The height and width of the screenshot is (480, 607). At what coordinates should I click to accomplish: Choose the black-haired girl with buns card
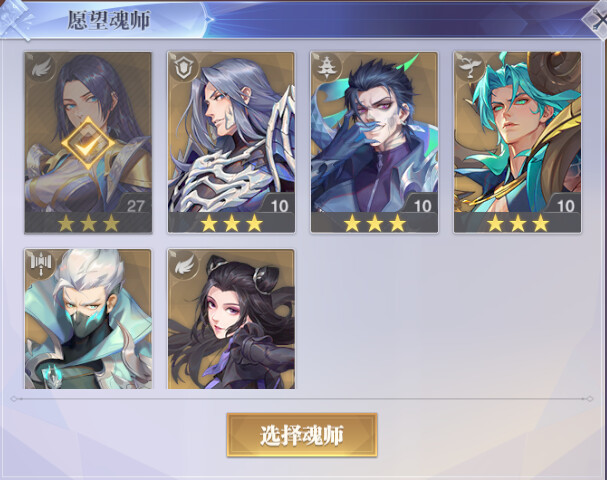(x=231, y=319)
